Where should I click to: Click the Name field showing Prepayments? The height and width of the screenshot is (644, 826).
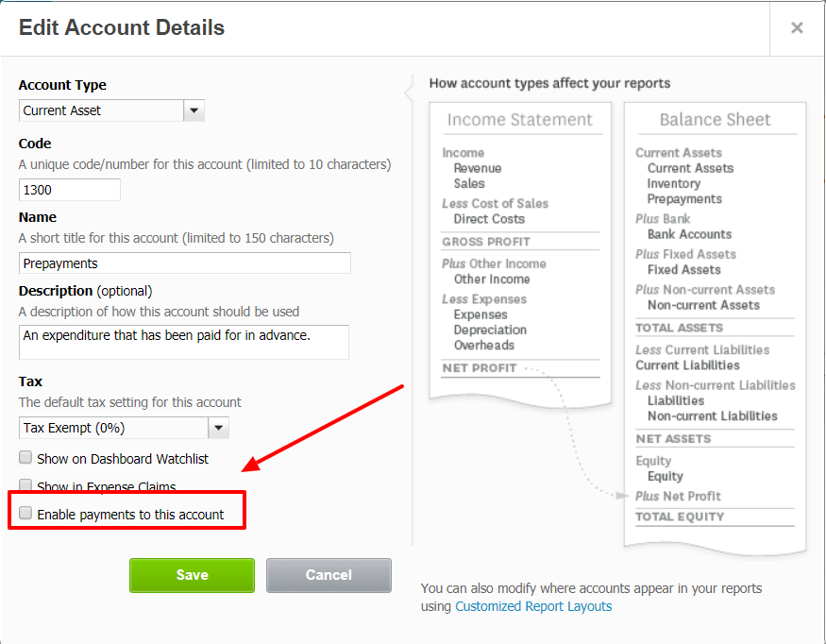click(x=184, y=263)
